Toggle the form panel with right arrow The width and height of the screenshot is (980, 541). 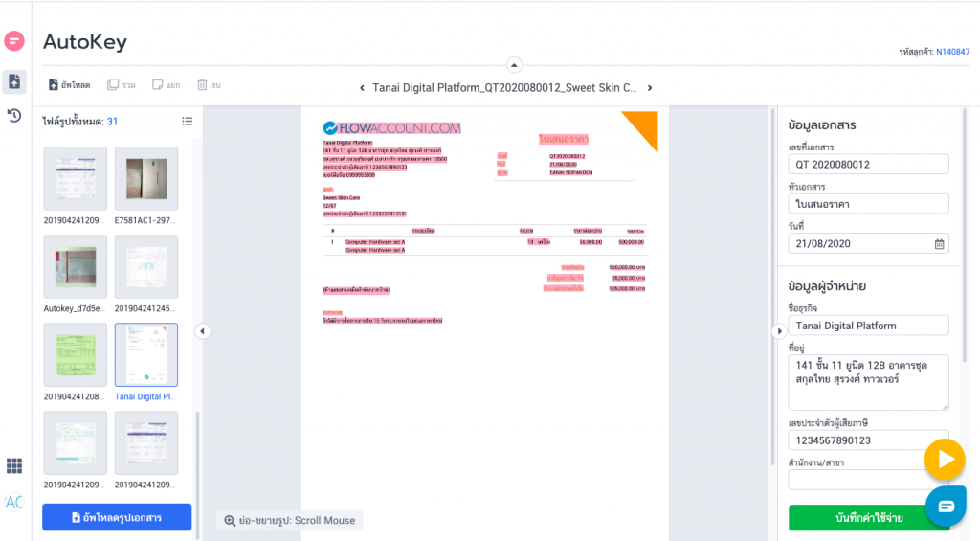pos(779,331)
